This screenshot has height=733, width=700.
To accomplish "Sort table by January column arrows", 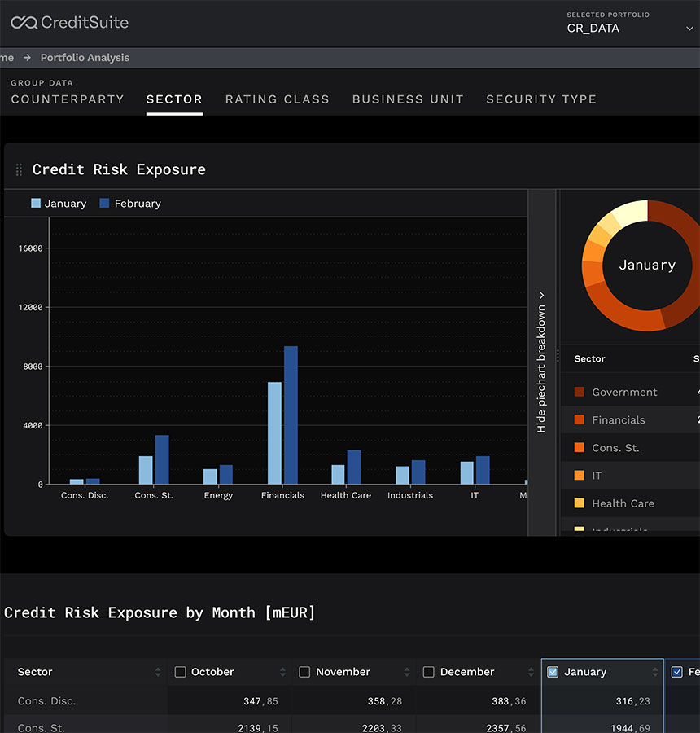I will tap(654, 672).
